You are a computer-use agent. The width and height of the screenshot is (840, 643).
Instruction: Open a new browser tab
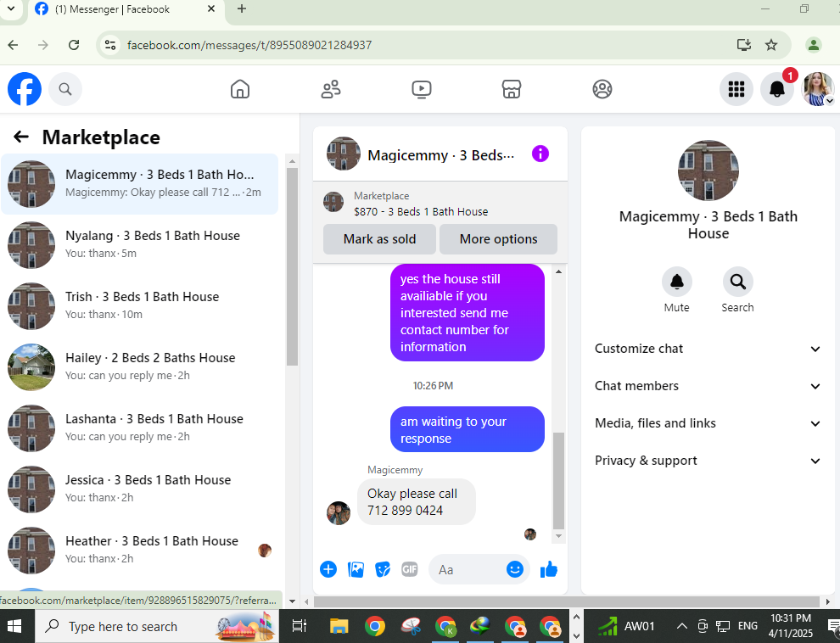click(242, 8)
